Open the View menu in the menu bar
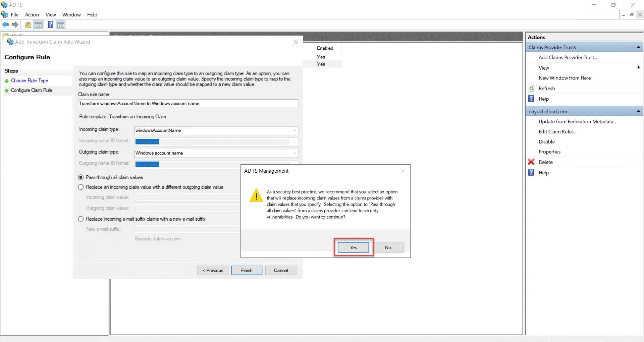 [51, 15]
